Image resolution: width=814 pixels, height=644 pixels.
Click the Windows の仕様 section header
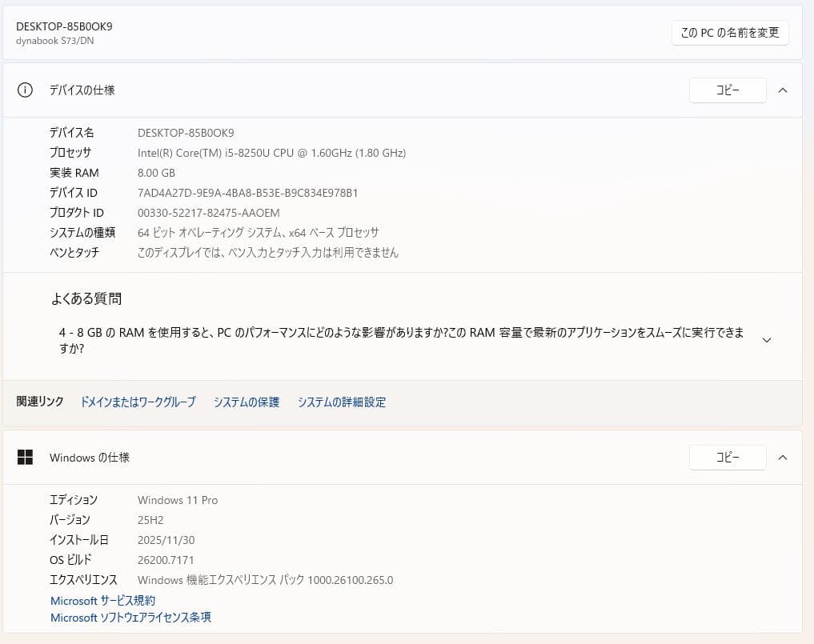(91, 458)
